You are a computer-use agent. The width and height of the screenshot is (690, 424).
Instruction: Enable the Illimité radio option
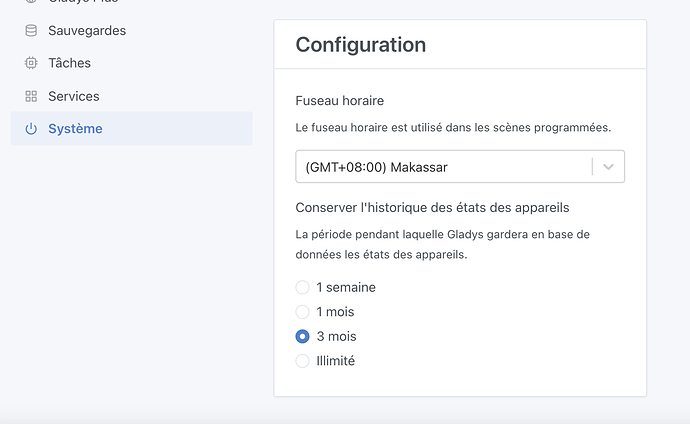302,361
